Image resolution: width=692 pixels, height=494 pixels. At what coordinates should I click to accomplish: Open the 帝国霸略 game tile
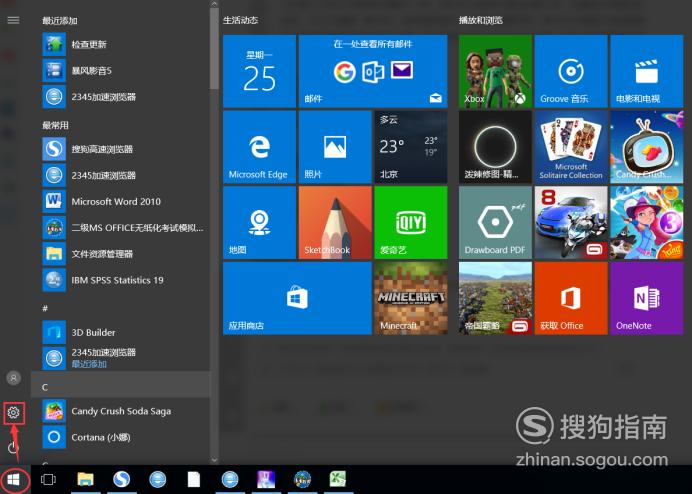[x=495, y=298]
